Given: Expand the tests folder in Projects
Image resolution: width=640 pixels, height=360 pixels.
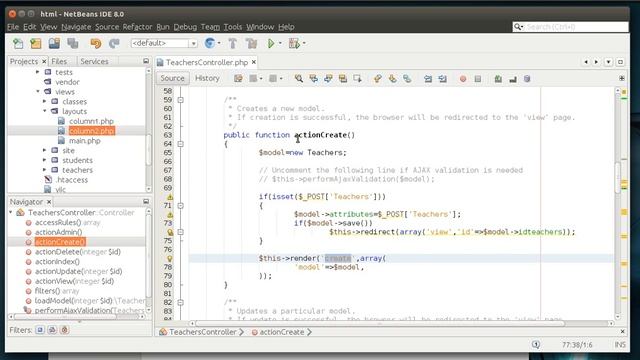Looking at the screenshot, I should (38, 72).
